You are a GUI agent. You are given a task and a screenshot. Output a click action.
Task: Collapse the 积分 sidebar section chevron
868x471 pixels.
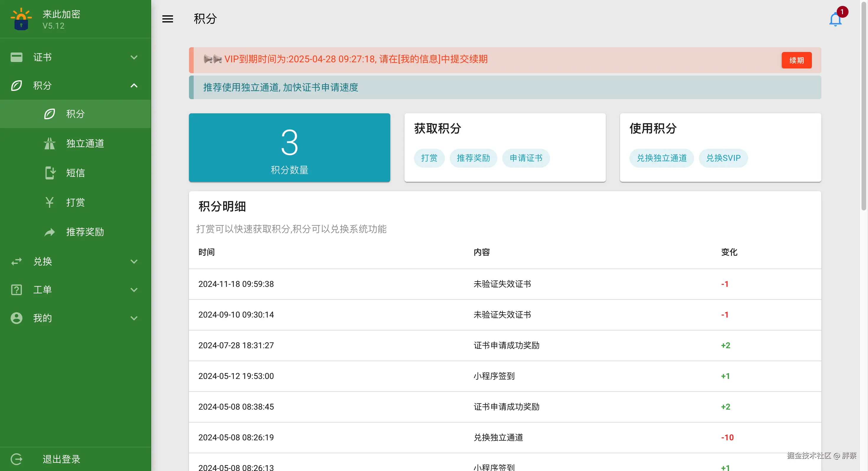134,86
